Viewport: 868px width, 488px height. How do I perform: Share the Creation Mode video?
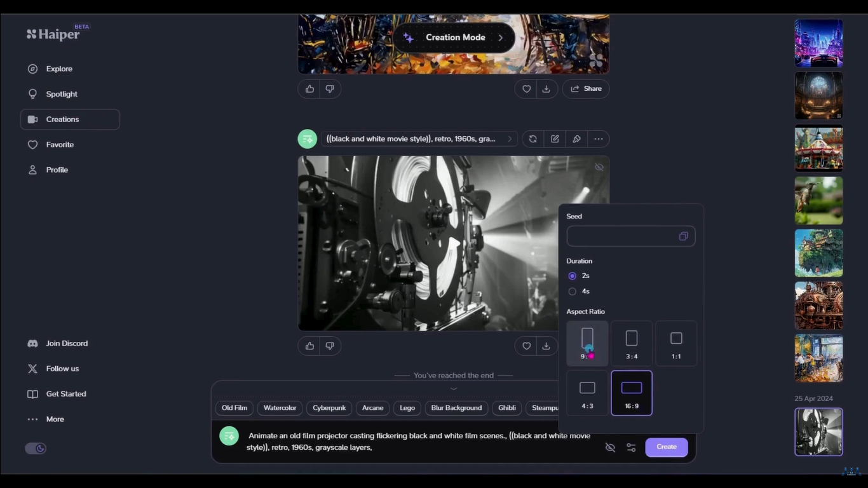coord(585,88)
